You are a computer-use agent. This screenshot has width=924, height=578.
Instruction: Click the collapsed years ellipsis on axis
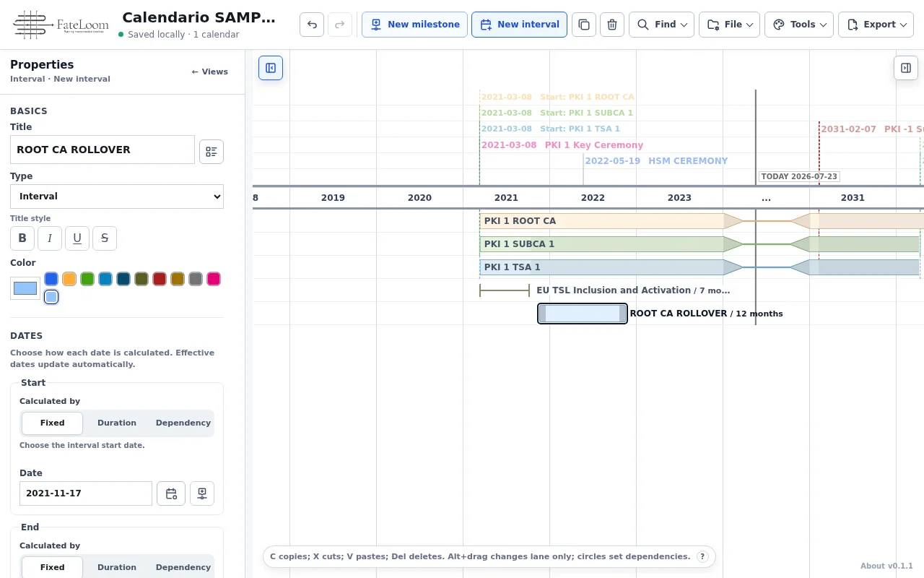click(766, 198)
